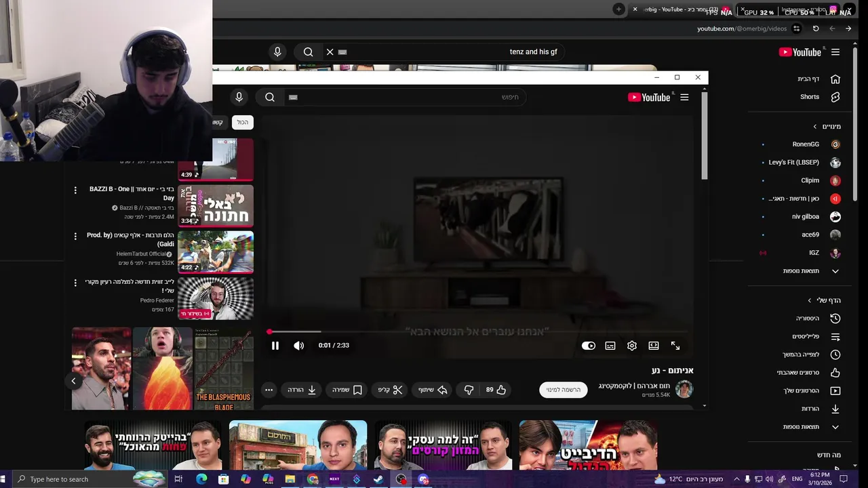This screenshot has width=868, height=488.
Task: Open options for the Pedro Federer live video
Action: (x=75, y=282)
